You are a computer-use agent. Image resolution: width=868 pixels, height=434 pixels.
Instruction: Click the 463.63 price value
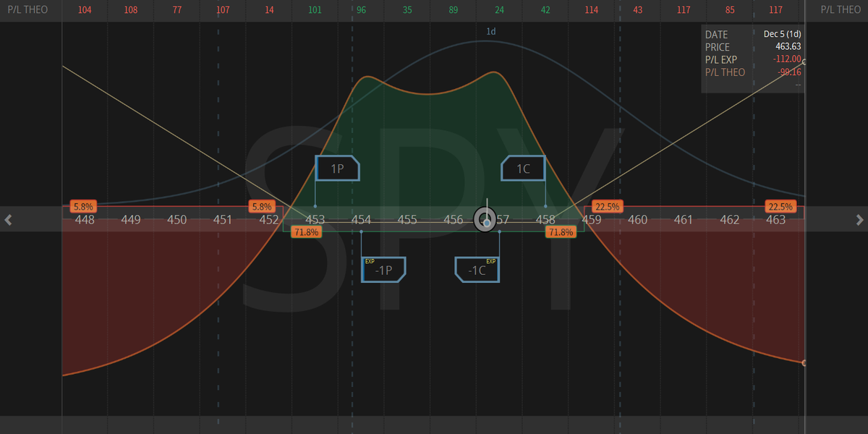pyautogui.click(x=788, y=46)
